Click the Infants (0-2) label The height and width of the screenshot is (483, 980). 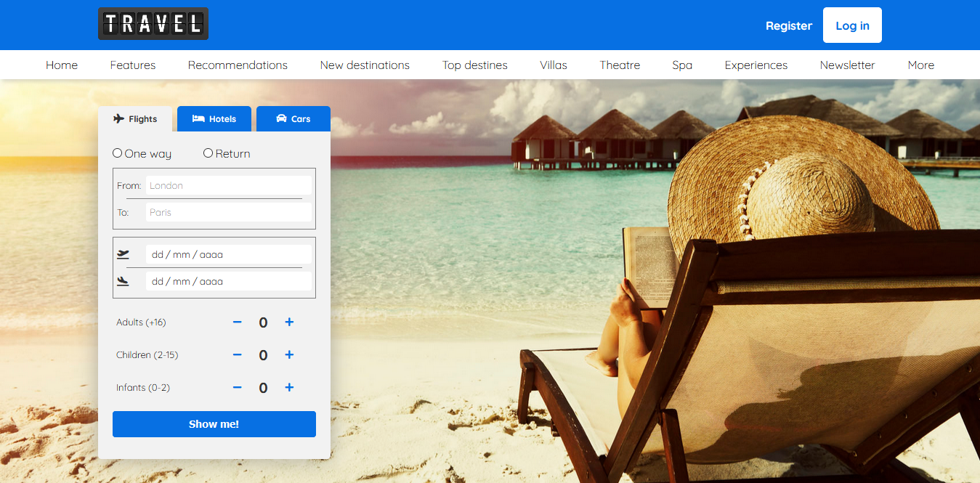(x=143, y=387)
